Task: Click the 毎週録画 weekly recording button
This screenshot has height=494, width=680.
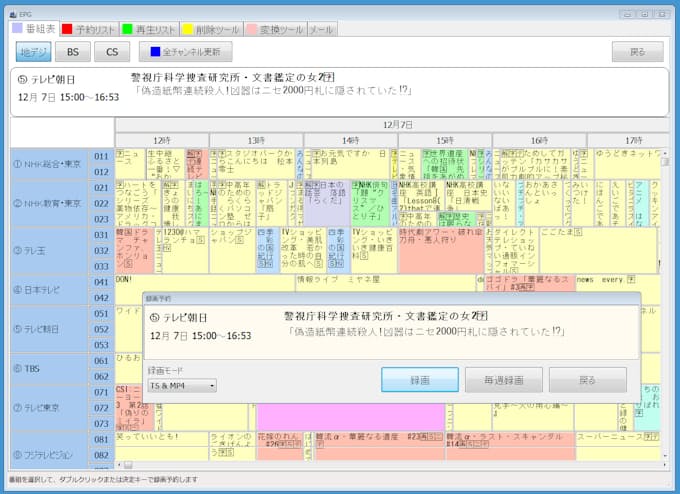Action: coord(504,380)
